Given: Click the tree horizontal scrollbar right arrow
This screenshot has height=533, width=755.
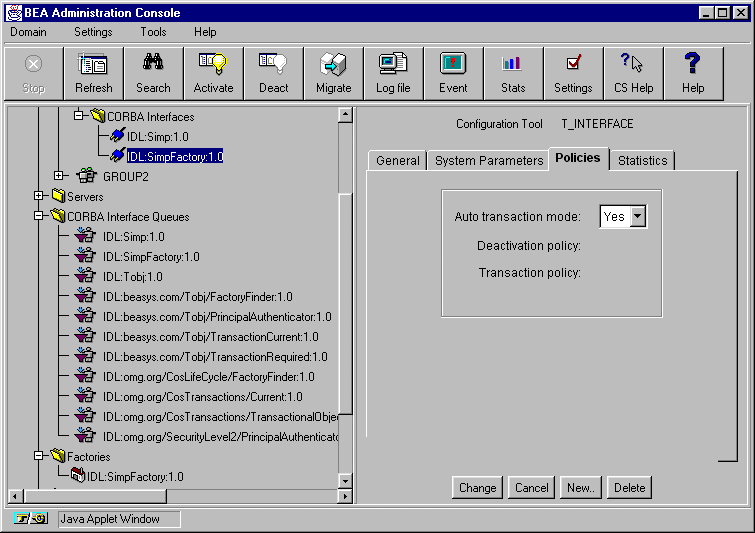Looking at the screenshot, I should pyautogui.click(x=345, y=496).
